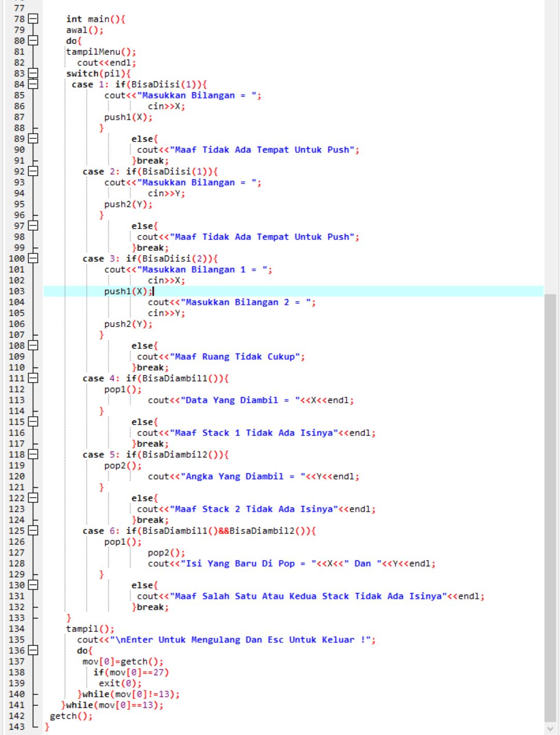Collapse the else block fold at line 122

(33, 498)
